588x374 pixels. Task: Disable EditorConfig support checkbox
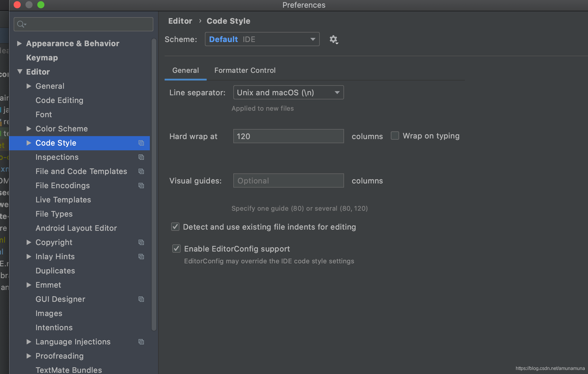(x=176, y=249)
